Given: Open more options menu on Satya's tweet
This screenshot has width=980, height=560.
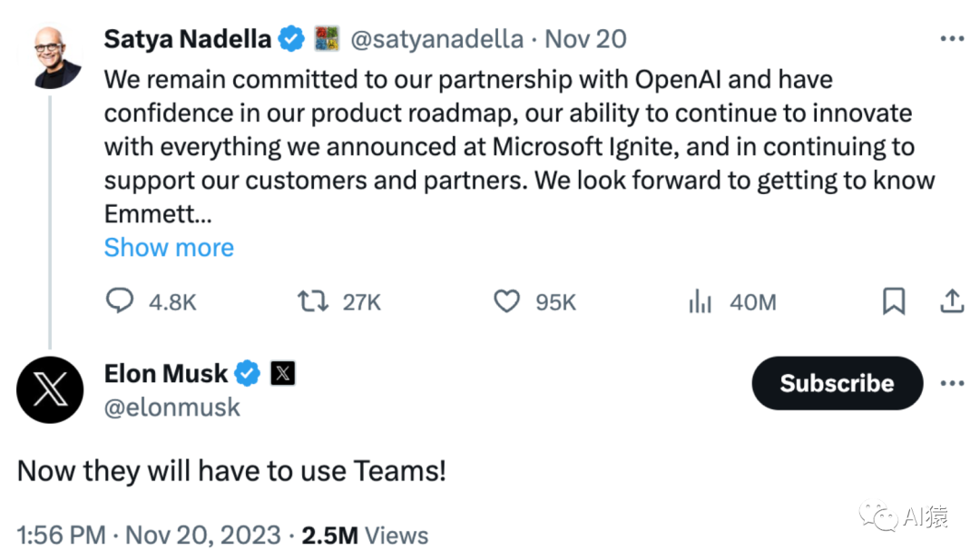Looking at the screenshot, I should tap(952, 39).
